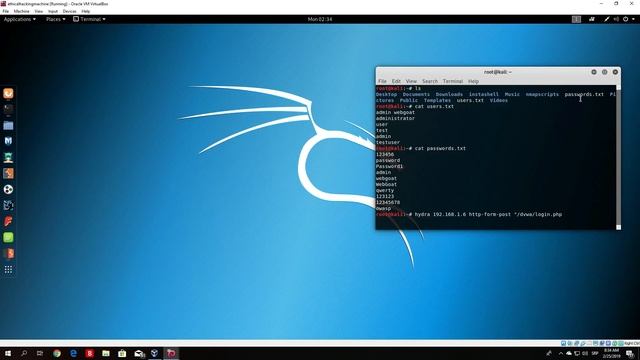Click 'qwerty' in passwords output
The width and height of the screenshot is (640, 360).
(385, 191)
